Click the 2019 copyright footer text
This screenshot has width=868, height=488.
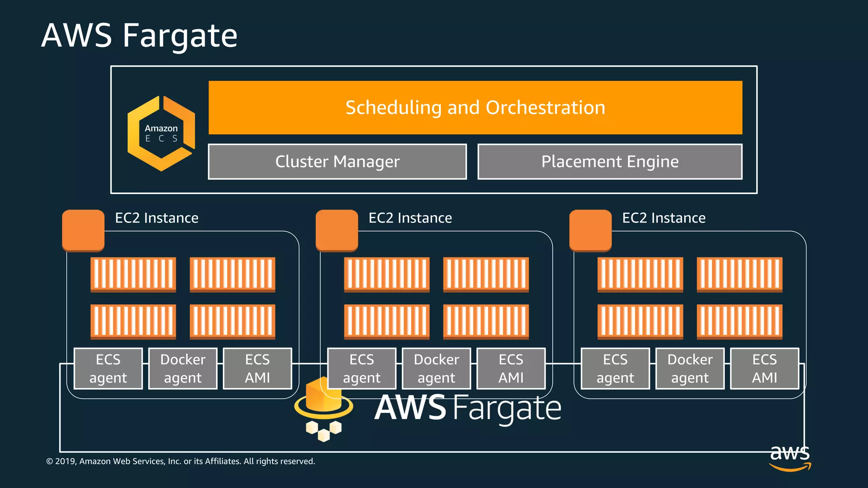(x=181, y=461)
